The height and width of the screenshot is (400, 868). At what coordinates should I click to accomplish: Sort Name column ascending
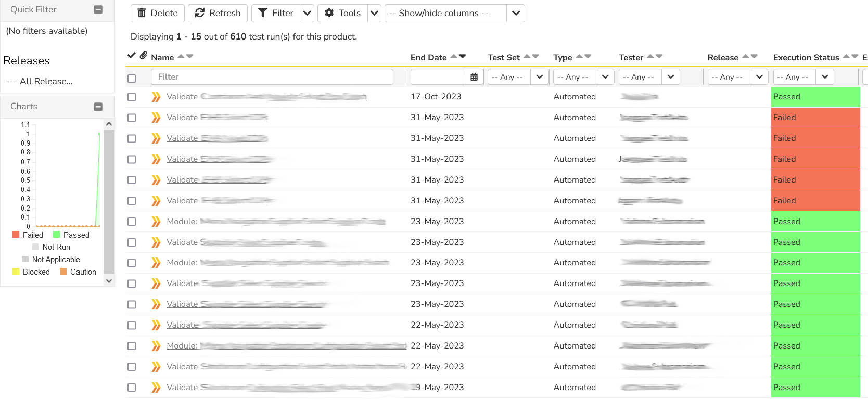pyautogui.click(x=181, y=57)
